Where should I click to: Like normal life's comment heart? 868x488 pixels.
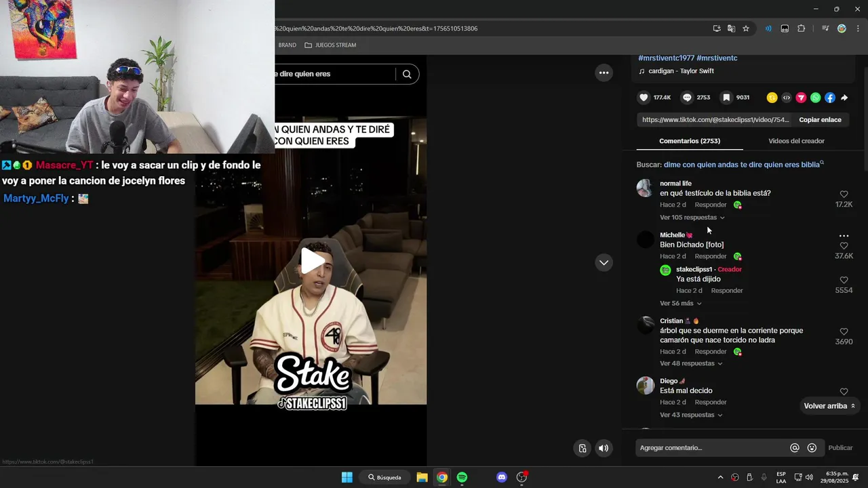(x=844, y=195)
